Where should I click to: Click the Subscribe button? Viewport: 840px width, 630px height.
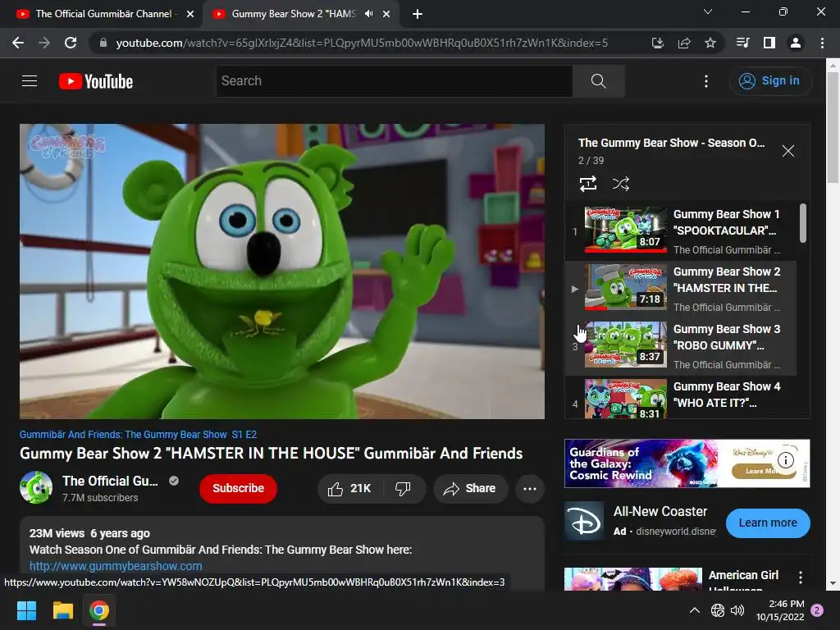click(239, 489)
